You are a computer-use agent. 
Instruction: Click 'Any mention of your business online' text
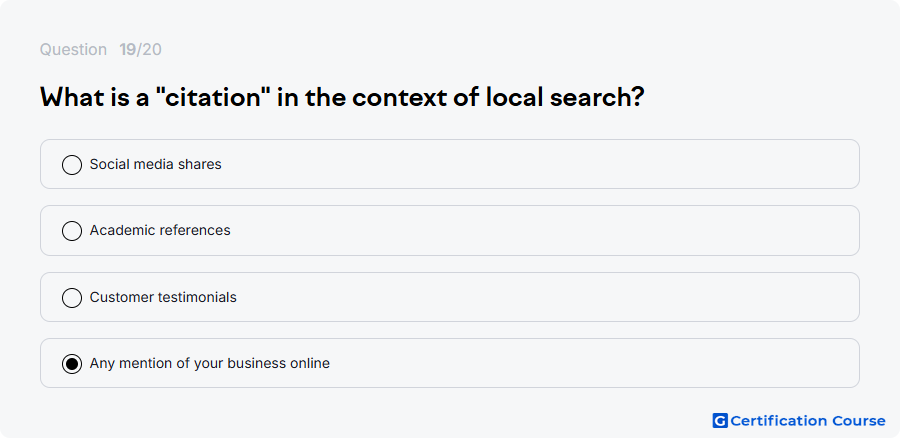pos(210,363)
